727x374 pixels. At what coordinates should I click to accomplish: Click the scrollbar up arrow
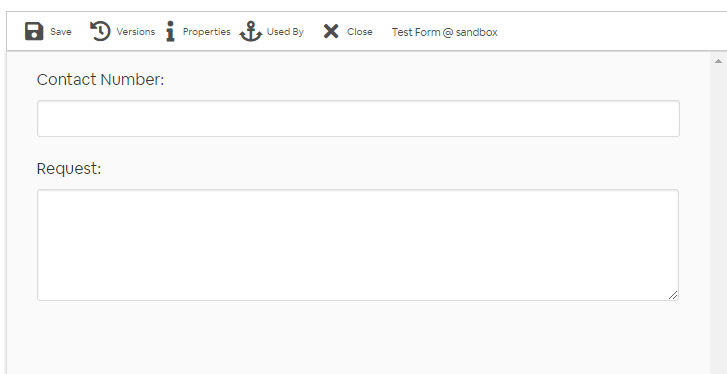(719, 61)
